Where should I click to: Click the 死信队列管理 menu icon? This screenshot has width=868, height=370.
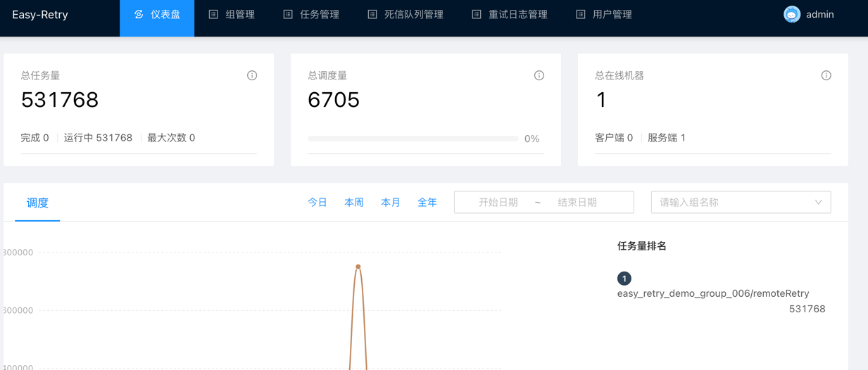tap(372, 15)
